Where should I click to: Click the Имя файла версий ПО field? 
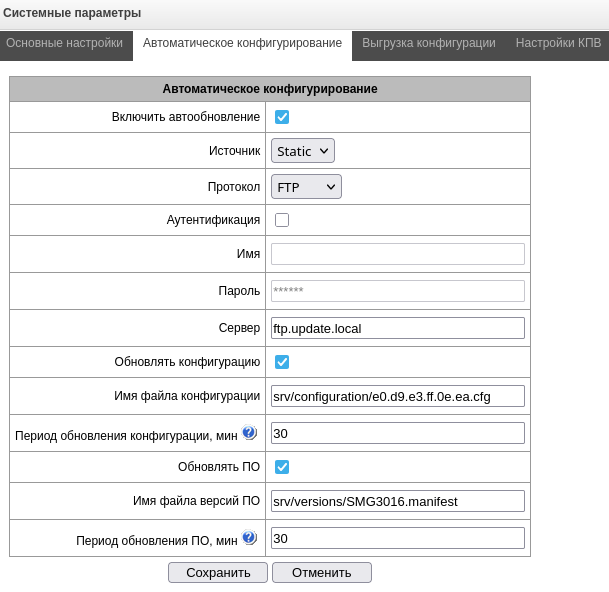coord(397,501)
